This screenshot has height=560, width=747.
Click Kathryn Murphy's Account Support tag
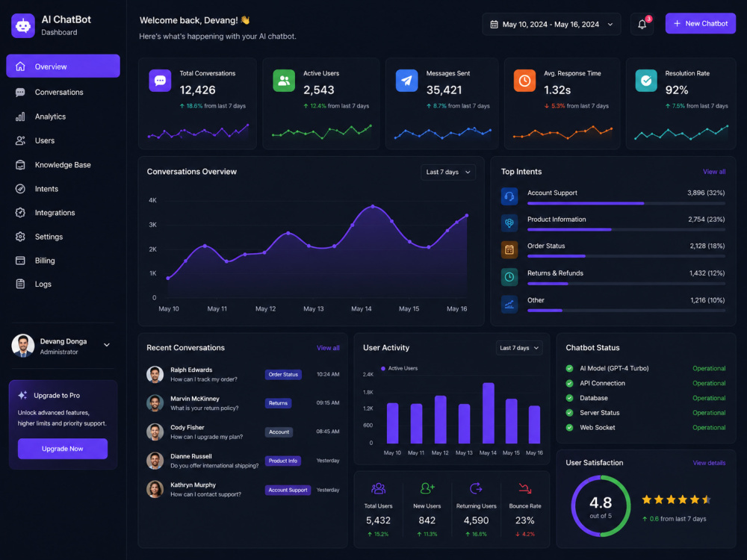[288, 490]
